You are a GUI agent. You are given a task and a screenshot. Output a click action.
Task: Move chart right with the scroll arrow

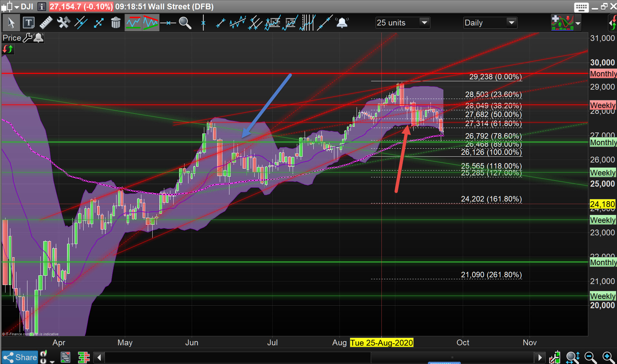[x=540, y=357]
